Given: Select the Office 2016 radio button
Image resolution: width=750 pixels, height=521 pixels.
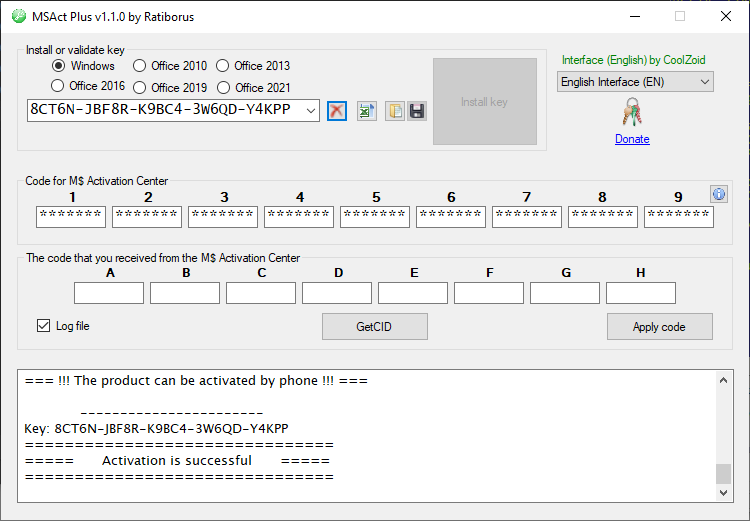Looking at the screenshot, I should [57, 86].
